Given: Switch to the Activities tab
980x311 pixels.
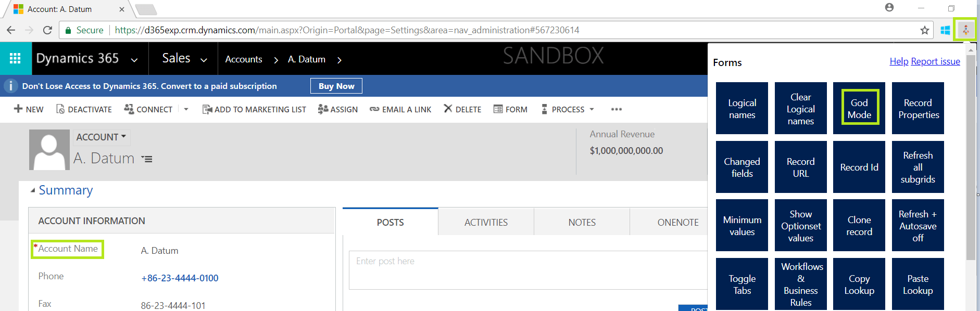Looking at the screenshot, I should point(486,222).
